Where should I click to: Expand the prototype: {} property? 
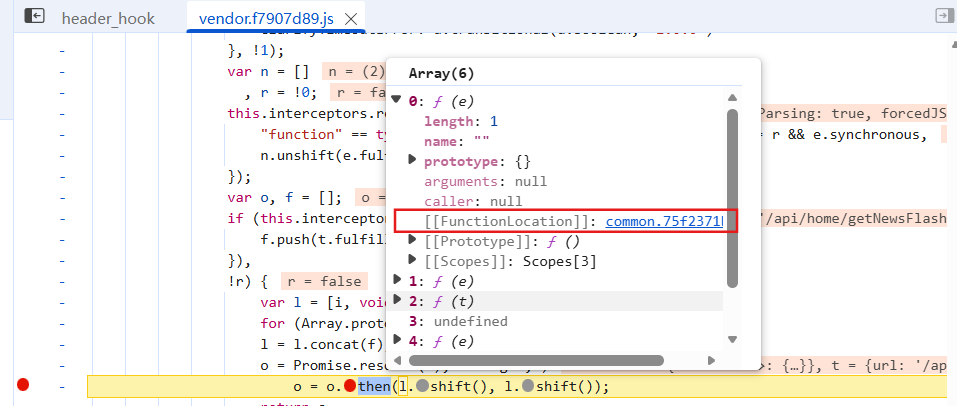click(x=412, y=160)
